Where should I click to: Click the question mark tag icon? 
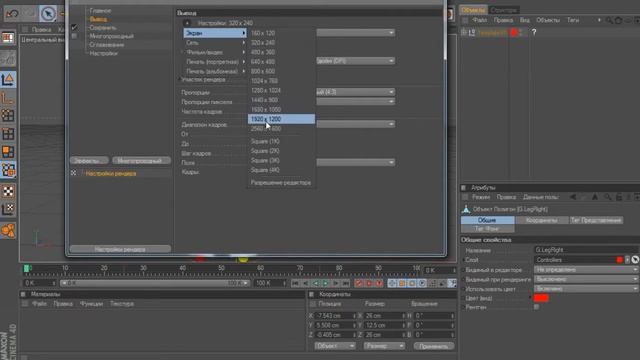coord(533,32)
